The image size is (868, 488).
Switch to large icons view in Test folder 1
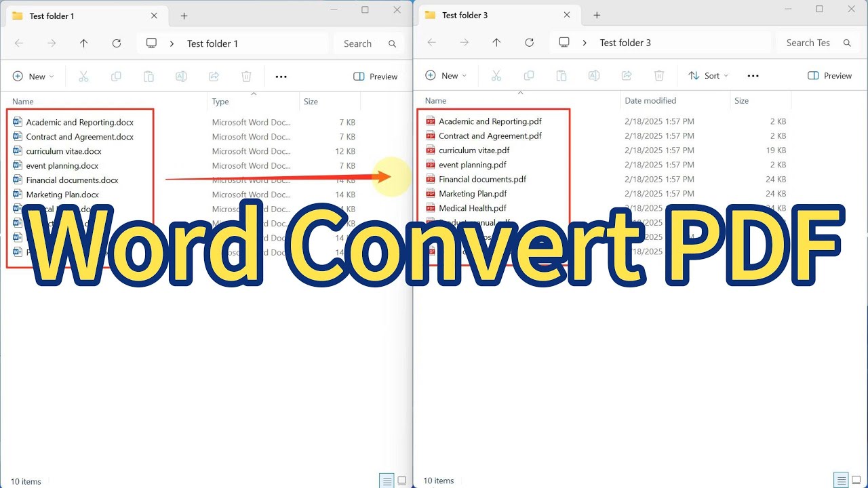tap(402, 481)
